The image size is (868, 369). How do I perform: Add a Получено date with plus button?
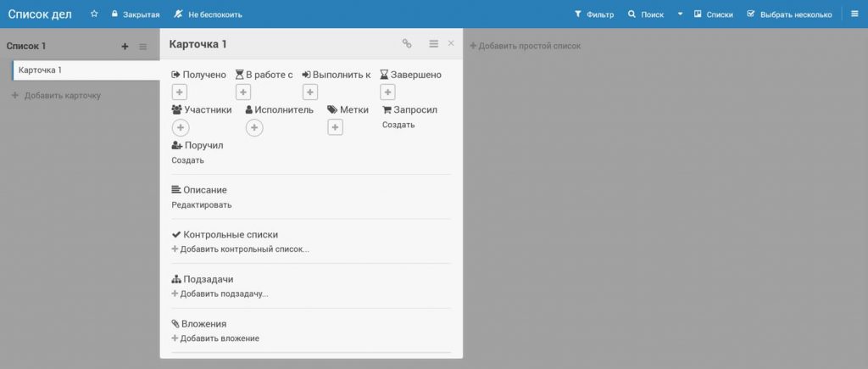[x=180, y=92]
